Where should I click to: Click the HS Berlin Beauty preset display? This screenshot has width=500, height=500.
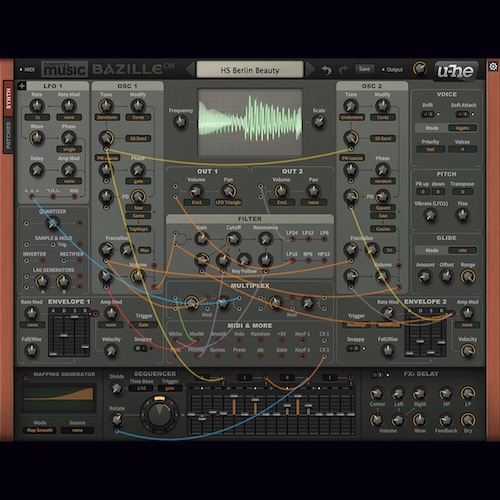click(x=250, y=70)
